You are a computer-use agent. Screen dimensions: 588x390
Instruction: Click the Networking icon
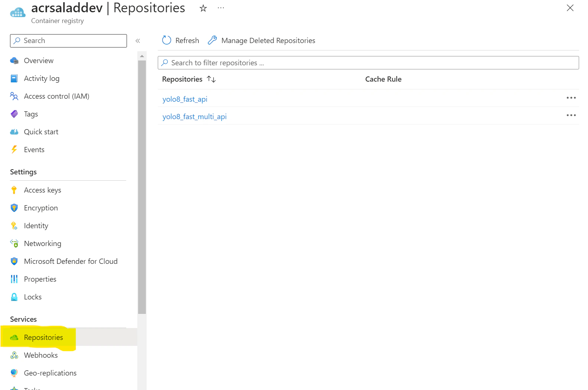point(14,243)
